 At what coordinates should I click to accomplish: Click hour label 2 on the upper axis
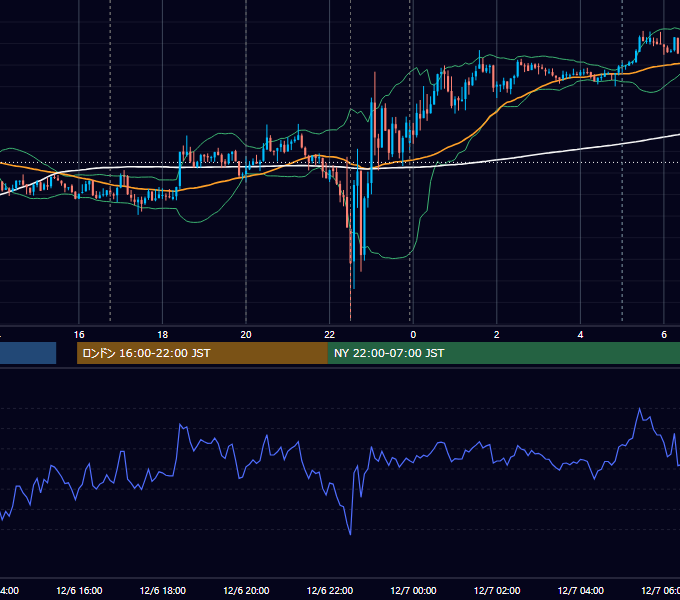pyautogui.click(x=497, y=335)
